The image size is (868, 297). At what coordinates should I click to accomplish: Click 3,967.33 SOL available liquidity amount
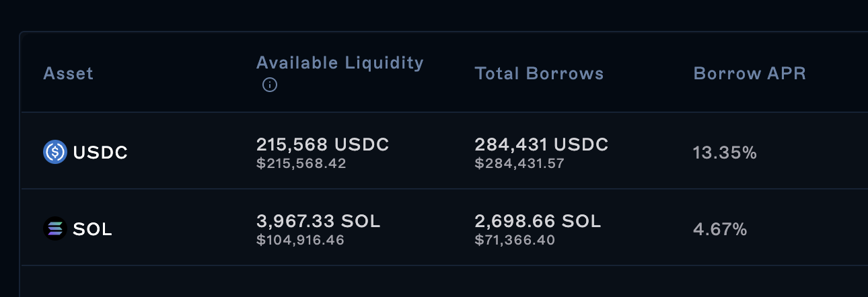coord(318,221)
